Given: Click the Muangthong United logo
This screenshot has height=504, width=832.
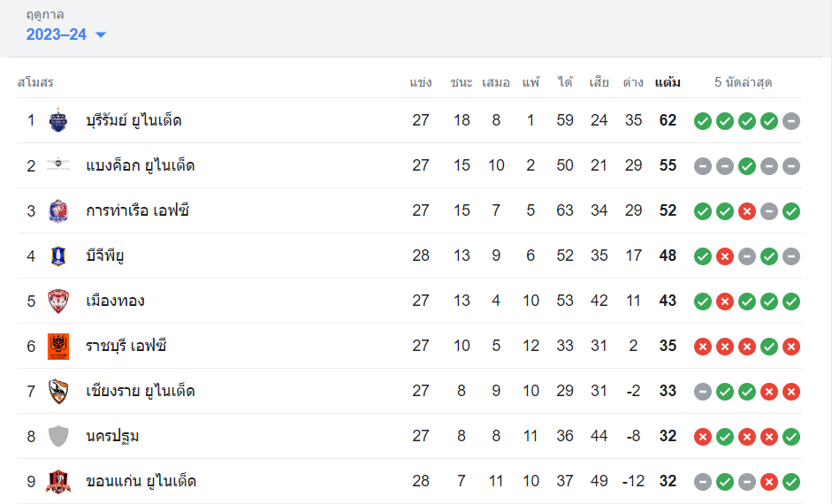Looking at the screenshot, I should click(x=57, y=301).
